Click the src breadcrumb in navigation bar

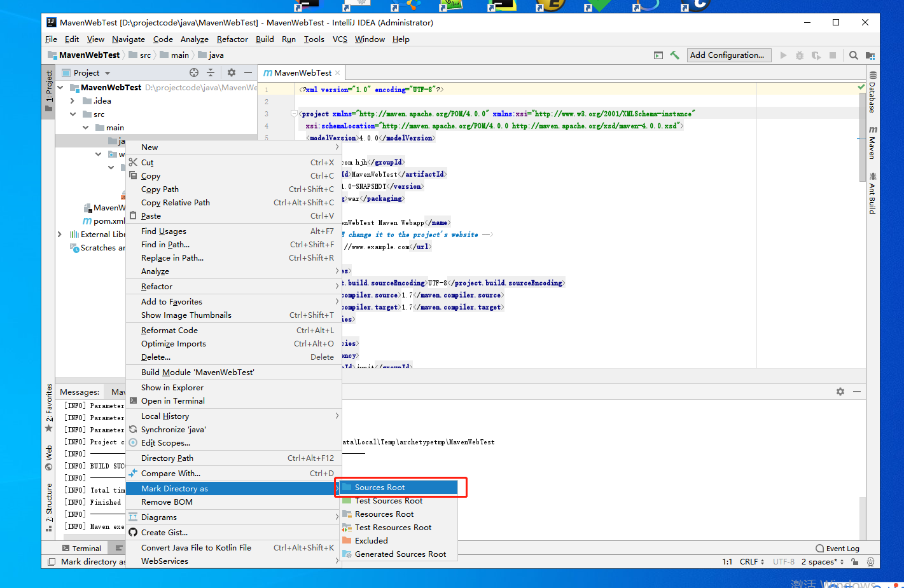tap(140, 55)
